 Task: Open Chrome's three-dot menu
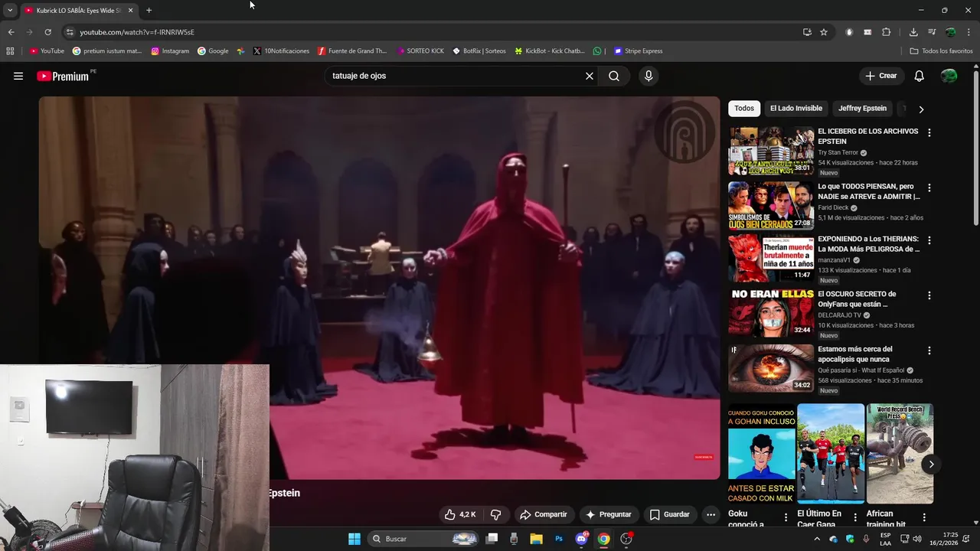tap(969, 32)
